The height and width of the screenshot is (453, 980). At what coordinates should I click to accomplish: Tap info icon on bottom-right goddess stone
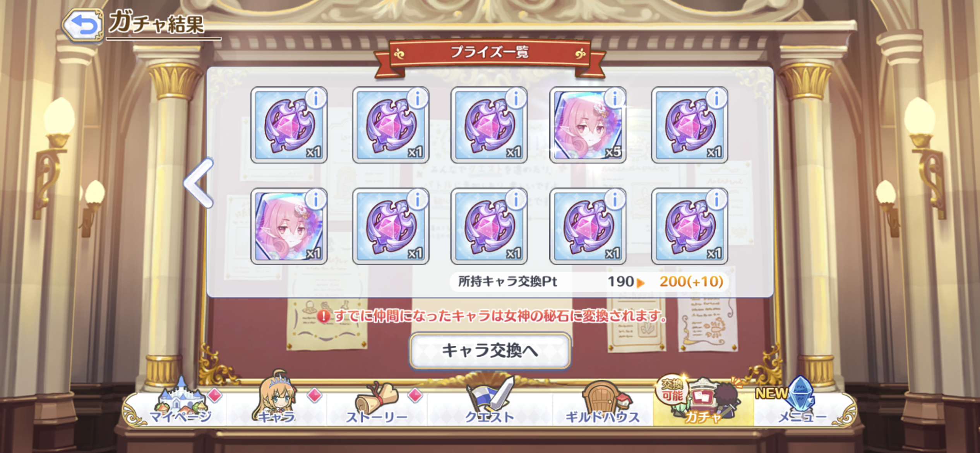pos(716,200)
